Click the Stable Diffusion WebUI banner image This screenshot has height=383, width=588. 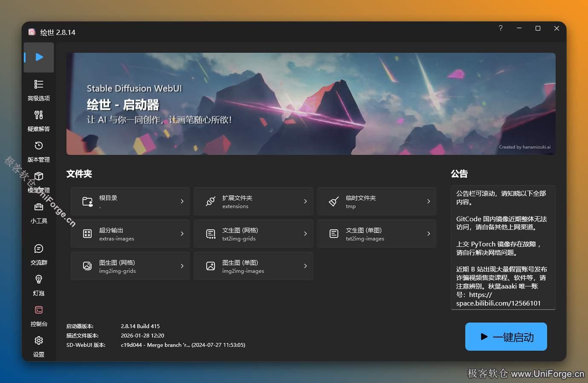point(311,104)
